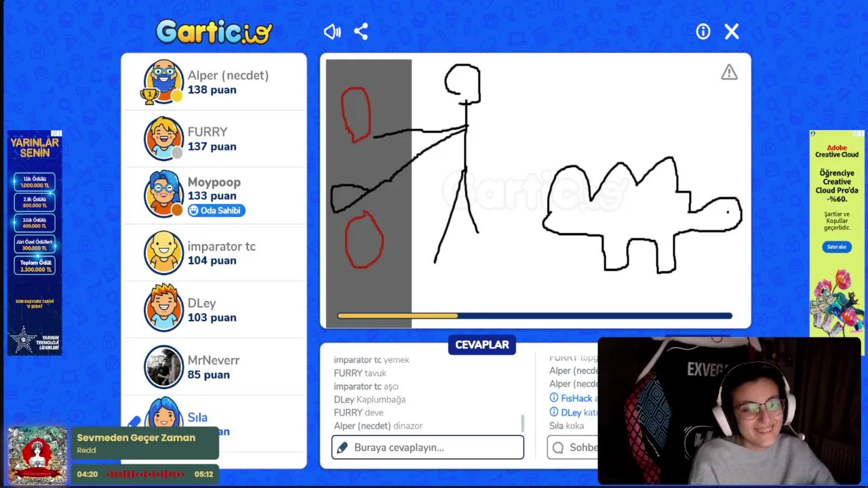This screenshot has height=488, width=868.
Task: Click the 'Satın alın' button in Adobe ad
Action: click(x=837, y=247)
